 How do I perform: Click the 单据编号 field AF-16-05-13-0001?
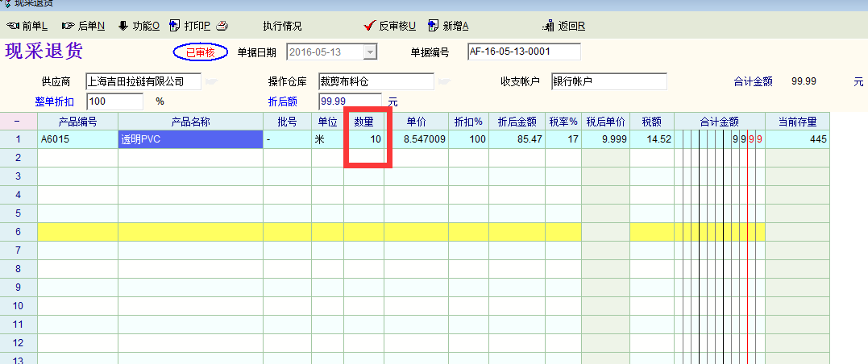523,52
